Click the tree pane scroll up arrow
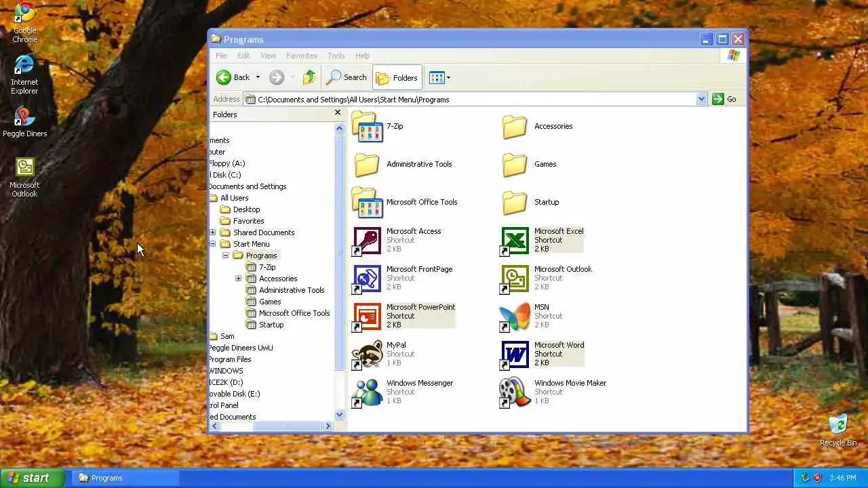This screenshot has width=868, height=488. coord(340,127)
